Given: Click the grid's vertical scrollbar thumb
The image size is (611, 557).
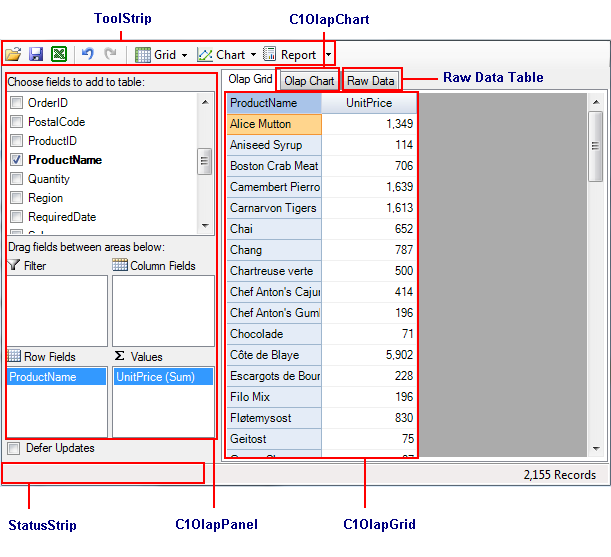Looking at the screenshot, I should tap(595, 146).
